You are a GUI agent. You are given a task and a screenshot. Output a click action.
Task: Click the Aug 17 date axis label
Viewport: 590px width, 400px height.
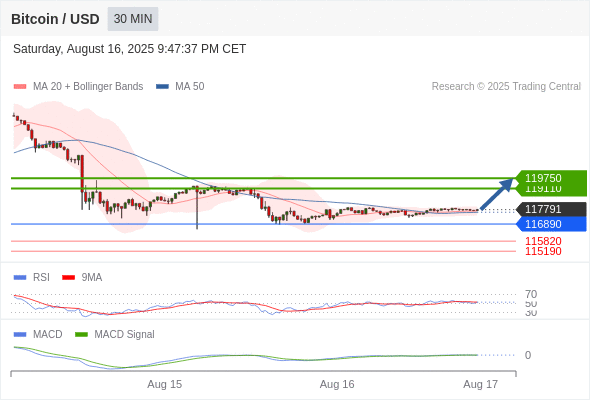(x=481, y=384)
